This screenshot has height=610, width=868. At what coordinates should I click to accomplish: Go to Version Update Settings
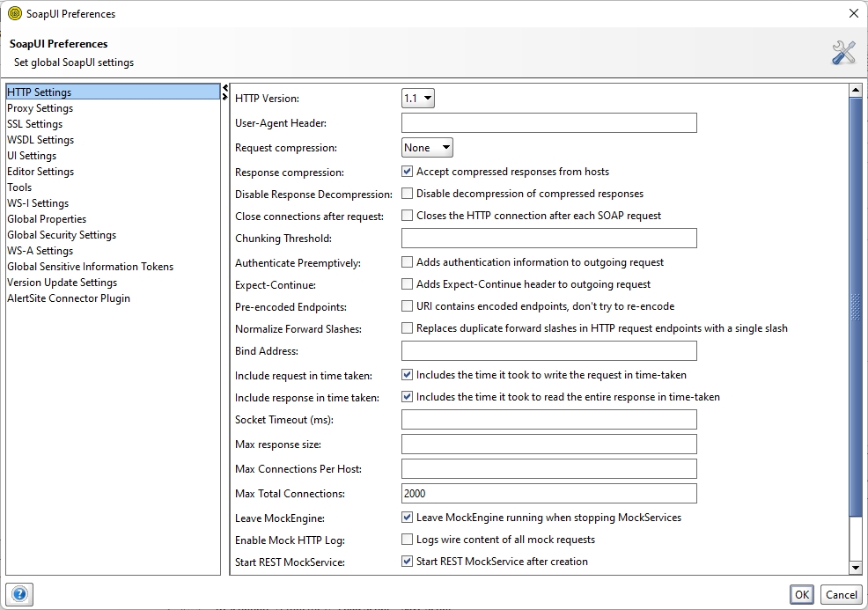coord(113,283)
